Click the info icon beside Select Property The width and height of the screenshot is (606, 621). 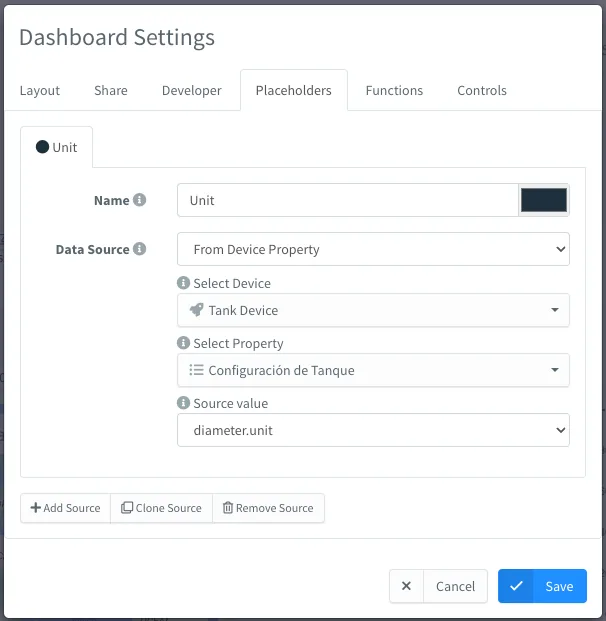coord(183,343)
